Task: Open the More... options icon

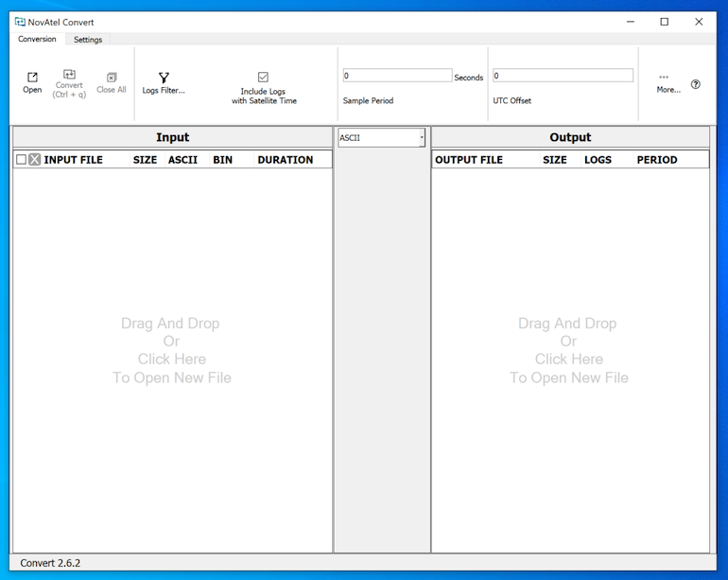Action: coord(664,78)
